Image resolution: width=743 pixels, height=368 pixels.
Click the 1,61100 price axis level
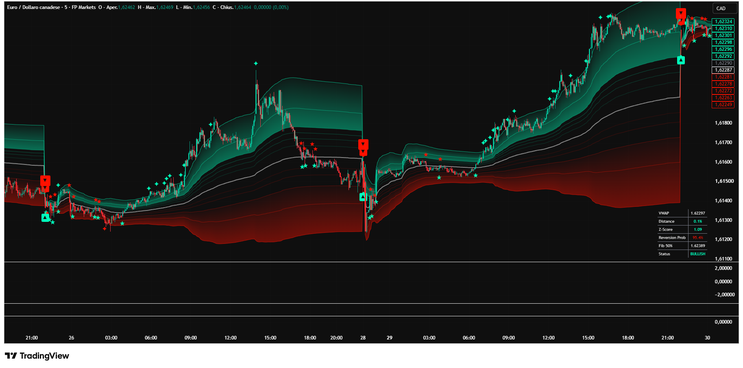(x=723, y=259)
